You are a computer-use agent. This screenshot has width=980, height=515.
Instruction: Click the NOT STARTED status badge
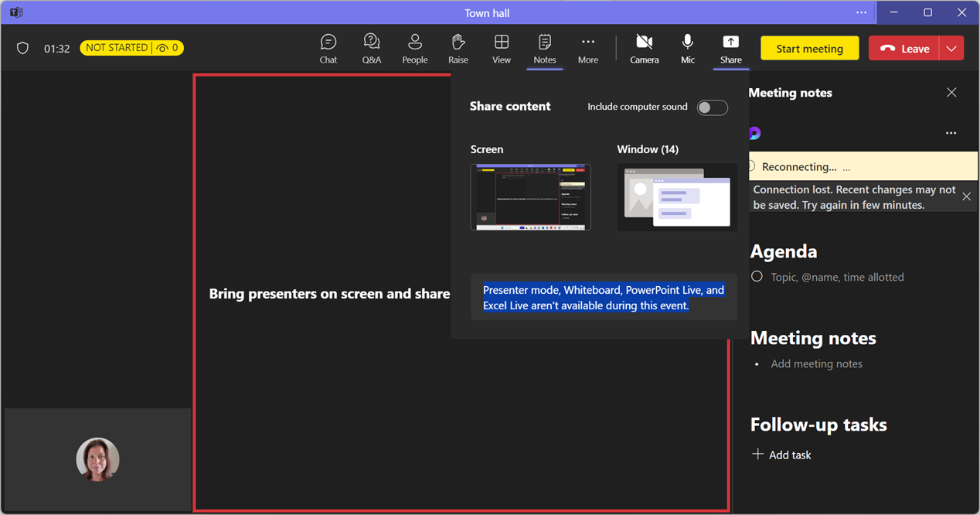(x=117, y=48)
